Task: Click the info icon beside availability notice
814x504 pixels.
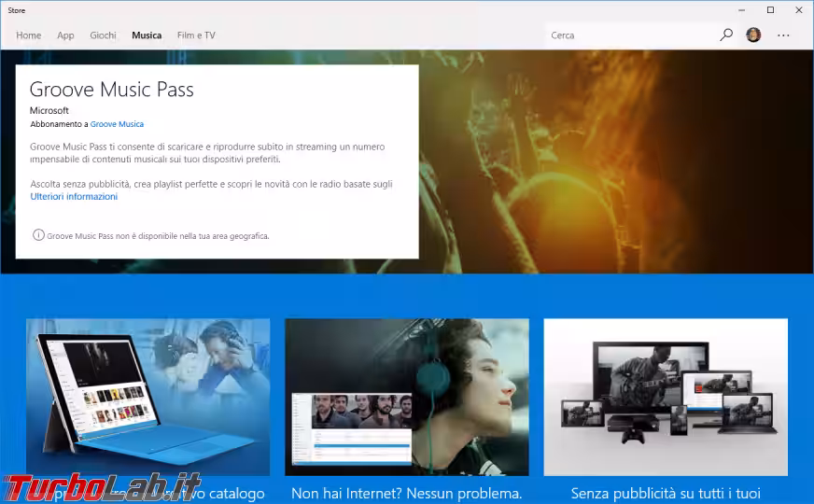Action: click(x=38, y=235)
